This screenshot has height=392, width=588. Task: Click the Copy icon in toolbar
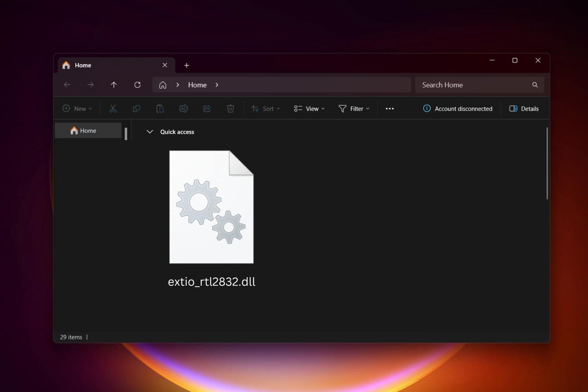click(136, 109)
